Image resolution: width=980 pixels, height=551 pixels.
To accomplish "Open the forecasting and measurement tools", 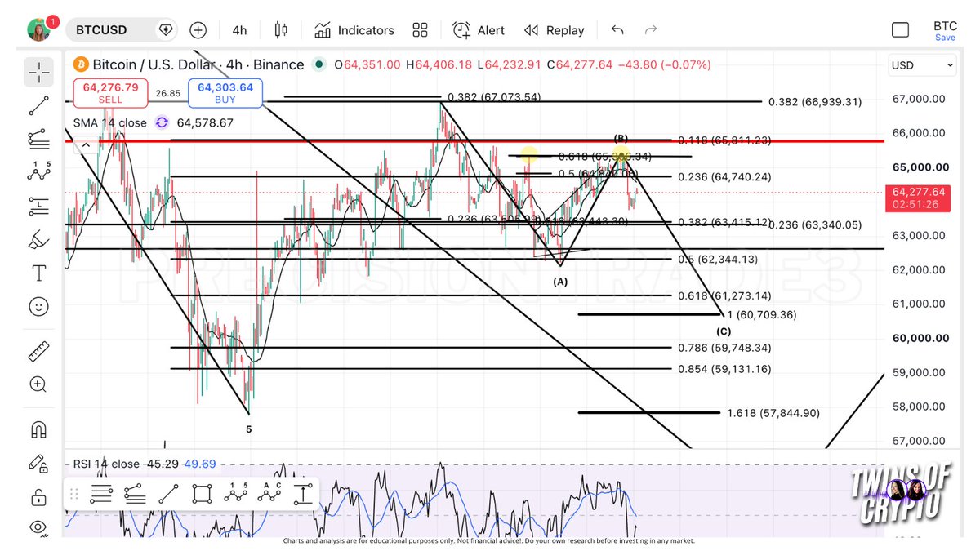I will [x=38, y=205].
